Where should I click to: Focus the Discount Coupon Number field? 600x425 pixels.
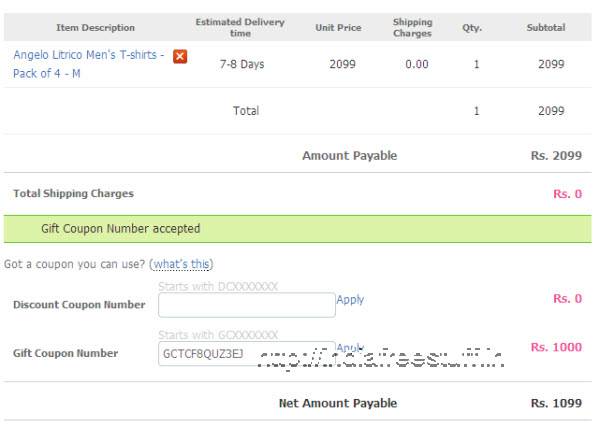pyautogui.click(x=247, y=305)
